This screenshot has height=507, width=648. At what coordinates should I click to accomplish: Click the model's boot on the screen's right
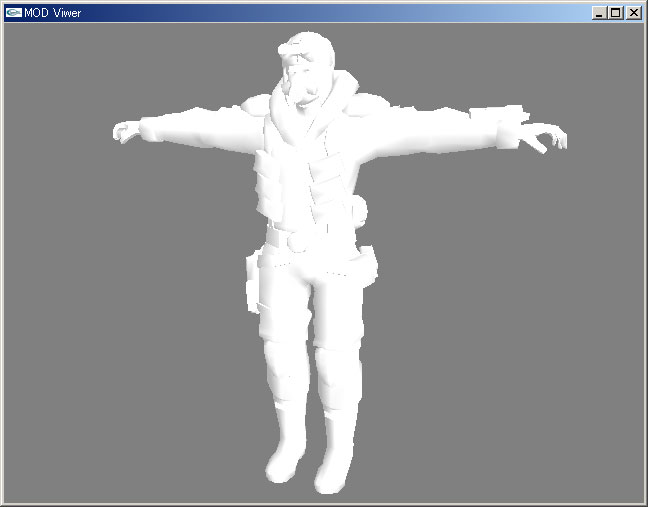[335, 458]
